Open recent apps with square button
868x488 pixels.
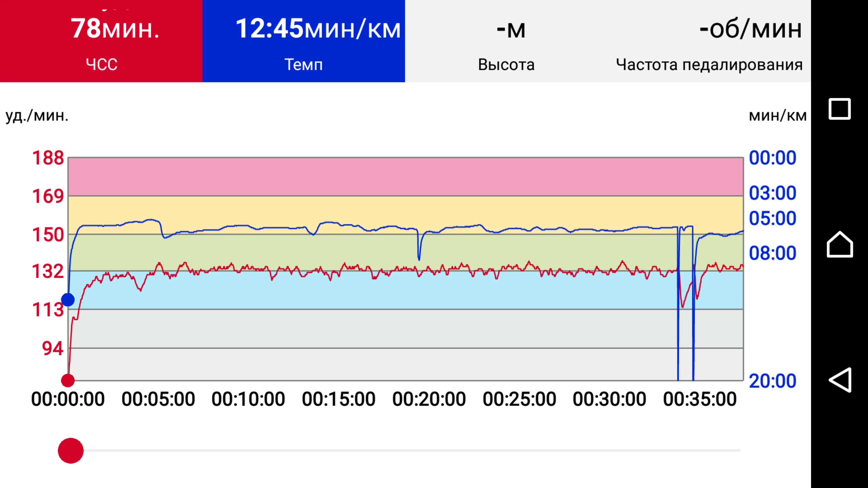pyautogui.click(x=839, y=109)
